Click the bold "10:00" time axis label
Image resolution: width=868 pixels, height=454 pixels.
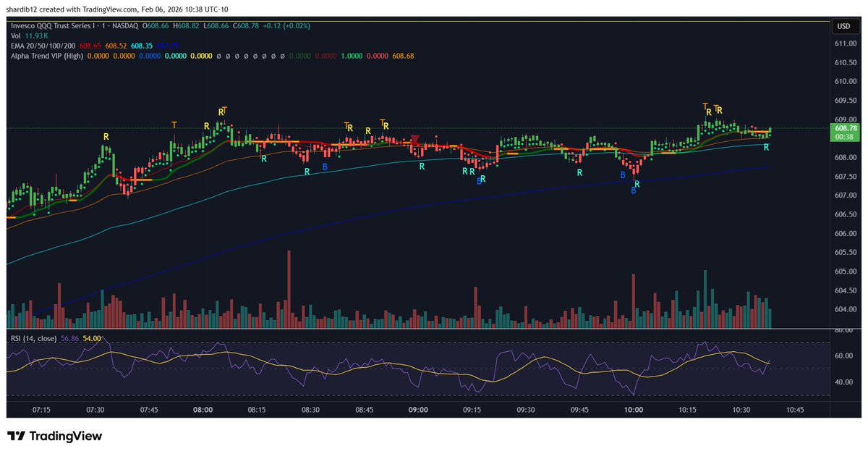(x=634, y=409)
